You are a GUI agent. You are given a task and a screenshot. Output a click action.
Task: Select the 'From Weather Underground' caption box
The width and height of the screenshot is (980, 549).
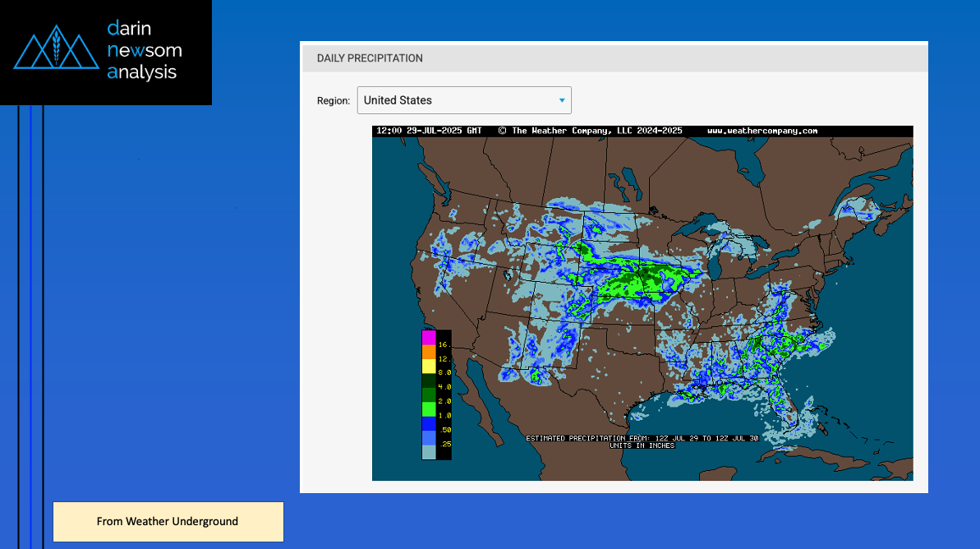tap(168, 521)
